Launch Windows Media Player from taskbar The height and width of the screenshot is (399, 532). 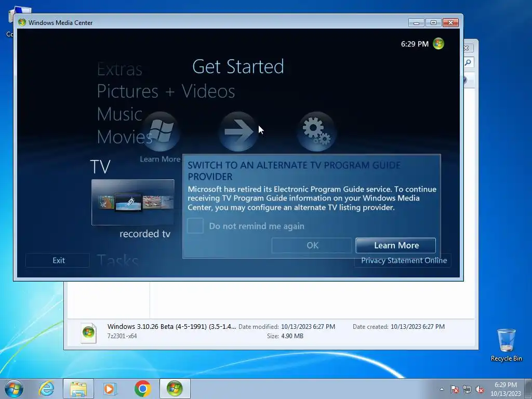(x=110, y=389)
